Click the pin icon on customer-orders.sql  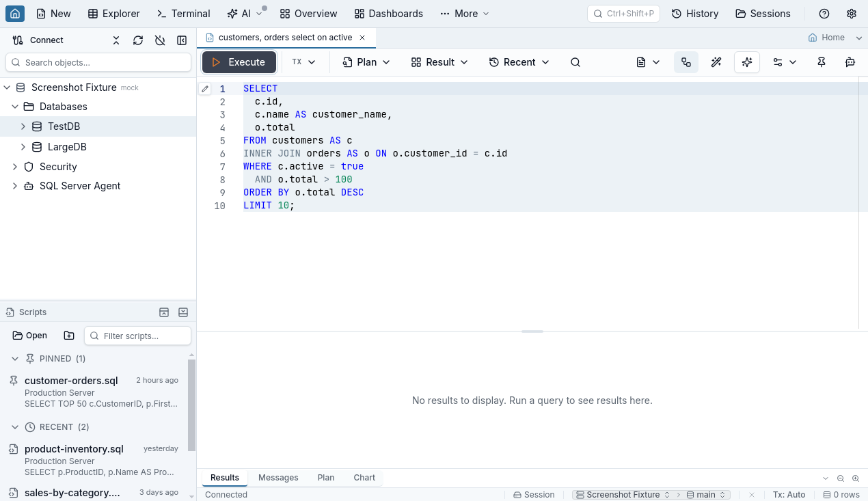pyautogui.click(x=14, y=381)
